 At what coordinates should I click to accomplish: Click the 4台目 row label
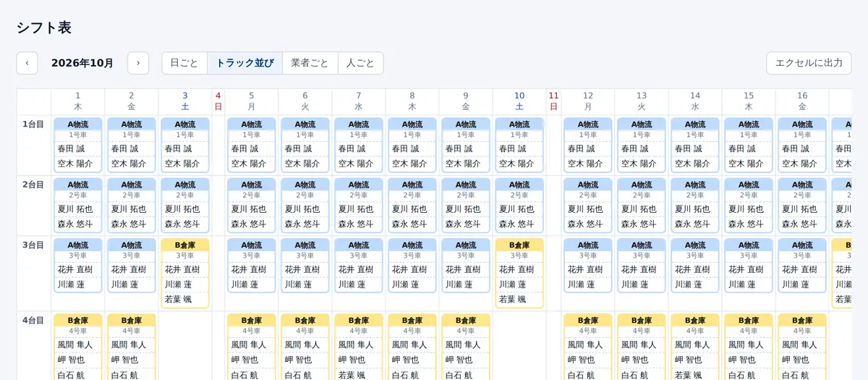(x=33, y=321)
